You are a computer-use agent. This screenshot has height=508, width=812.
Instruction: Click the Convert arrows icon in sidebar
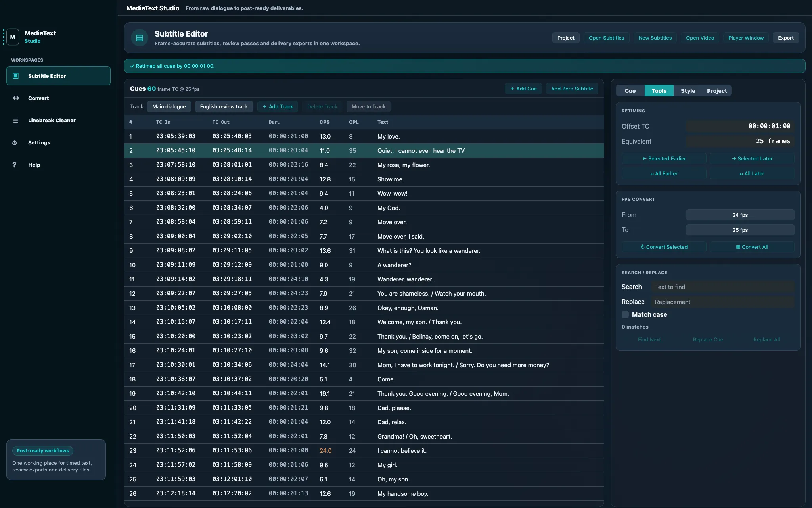pos(16,98)
